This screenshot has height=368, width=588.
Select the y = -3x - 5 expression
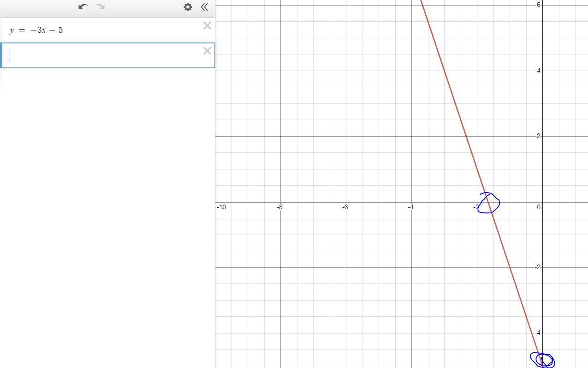pyautogui.click(x=36, y=30)
